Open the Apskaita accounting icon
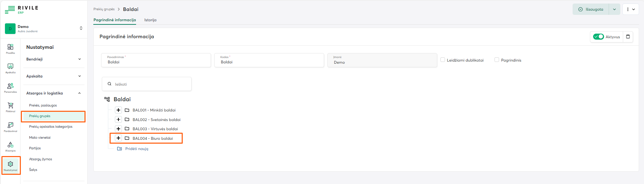Viewport: 644px width, 184px height. point(11,68)
